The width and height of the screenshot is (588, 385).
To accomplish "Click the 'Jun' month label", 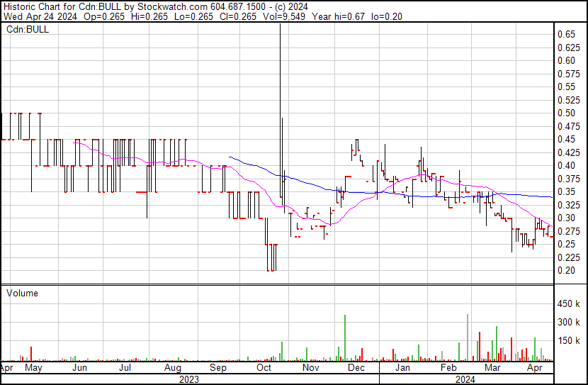I will click(x=79, y=368).
